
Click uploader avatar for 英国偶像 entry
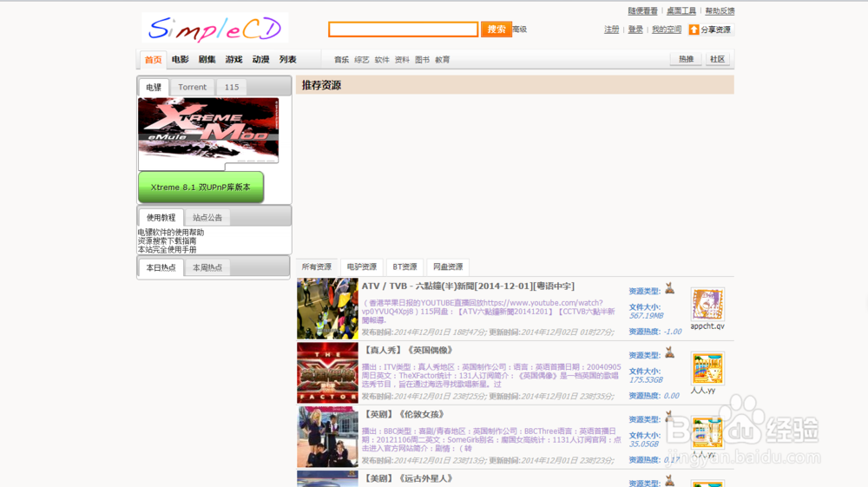coord(707,368)
